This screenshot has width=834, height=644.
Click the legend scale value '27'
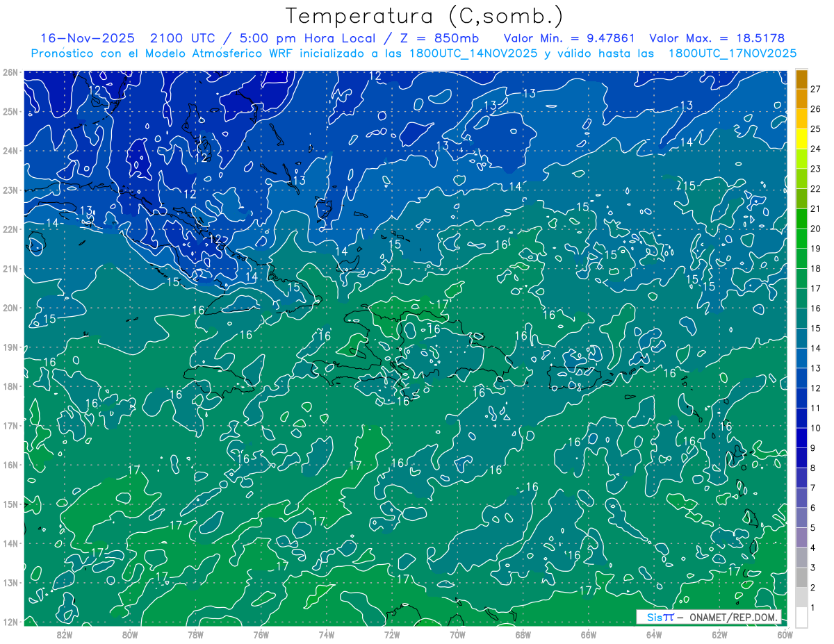[816, 89]
